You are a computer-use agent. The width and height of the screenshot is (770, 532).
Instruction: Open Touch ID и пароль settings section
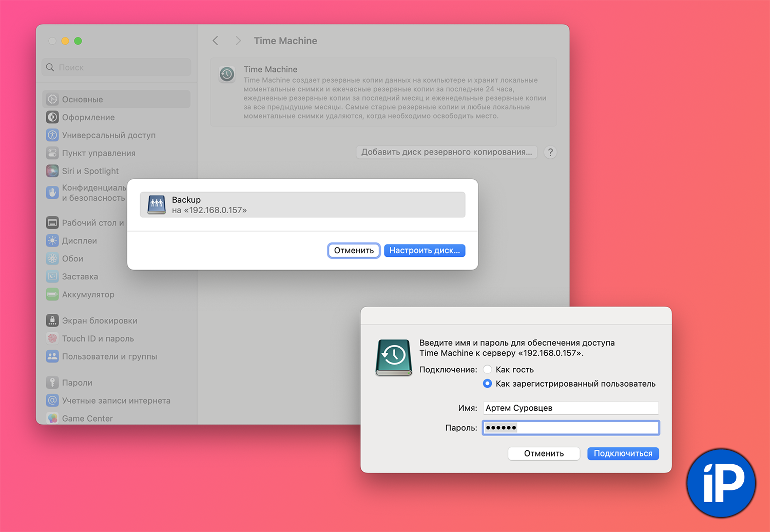(x=117, y=339)
